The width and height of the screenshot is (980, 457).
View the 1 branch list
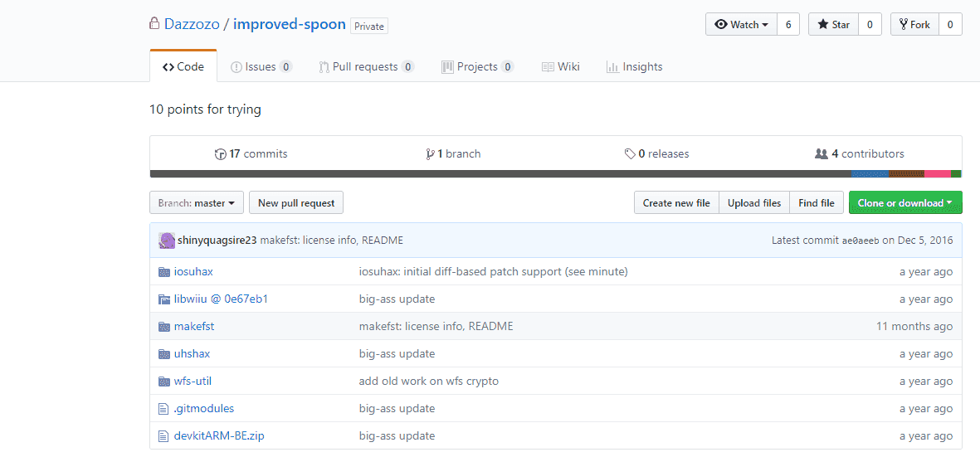click(x=453, y=153)
